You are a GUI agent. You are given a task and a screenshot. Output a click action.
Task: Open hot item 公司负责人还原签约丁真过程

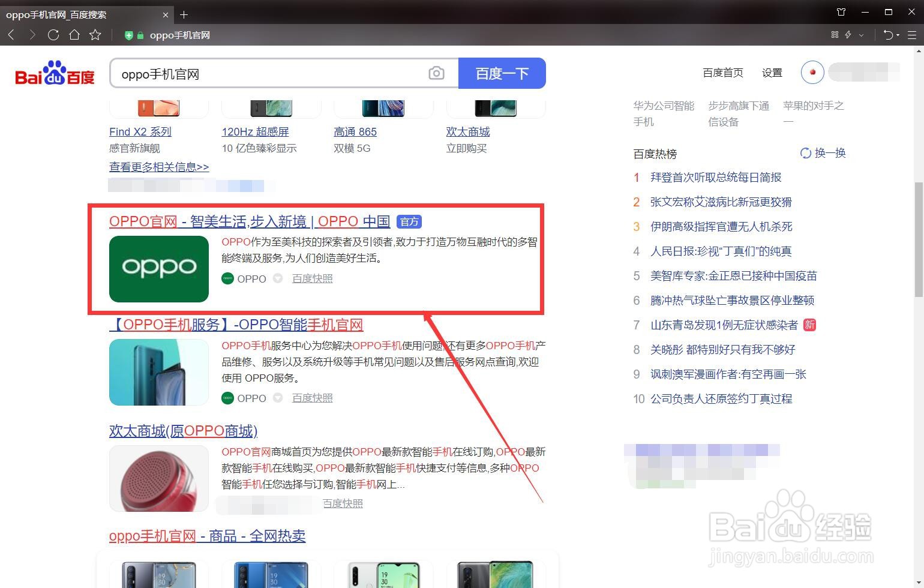click(x=721, y=398)
